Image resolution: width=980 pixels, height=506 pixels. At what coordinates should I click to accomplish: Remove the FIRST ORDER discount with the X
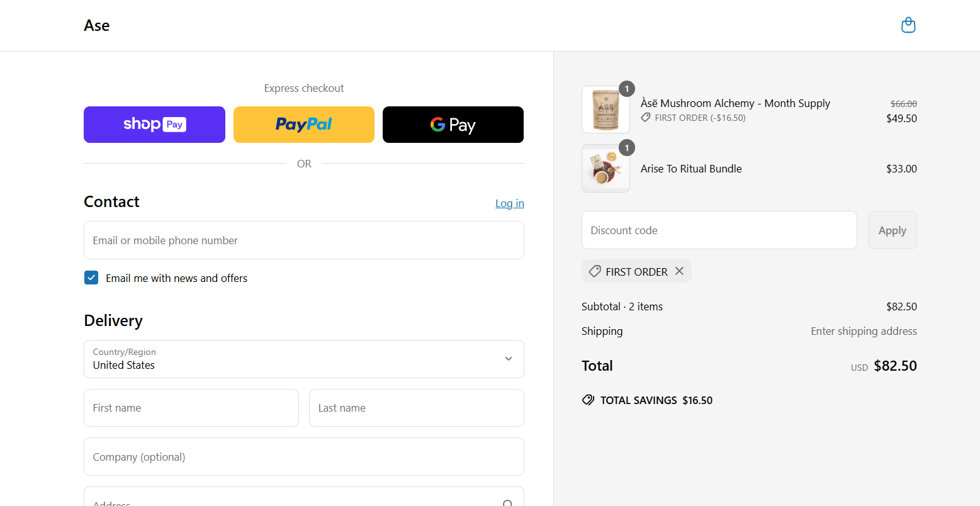click(679, 271)
